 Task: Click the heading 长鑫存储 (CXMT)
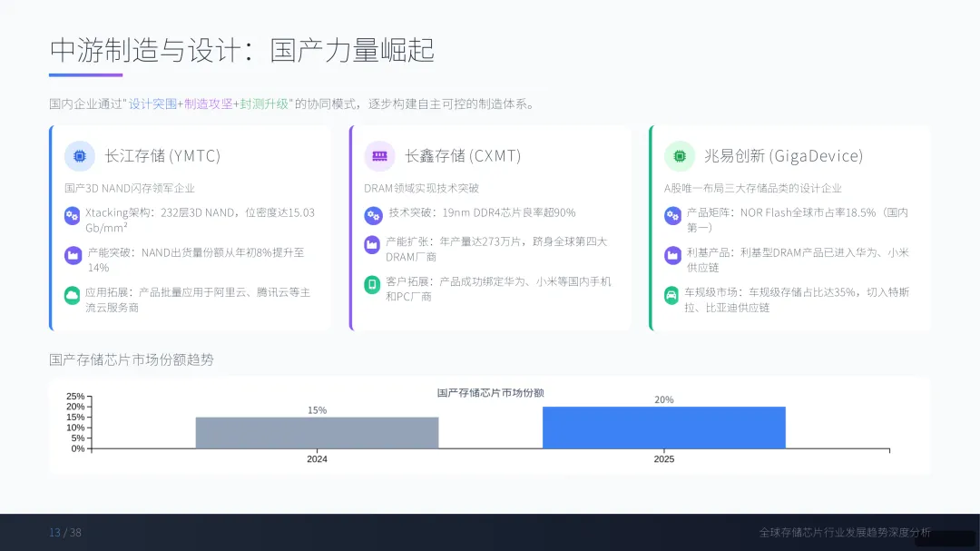(x=463, y=156)
